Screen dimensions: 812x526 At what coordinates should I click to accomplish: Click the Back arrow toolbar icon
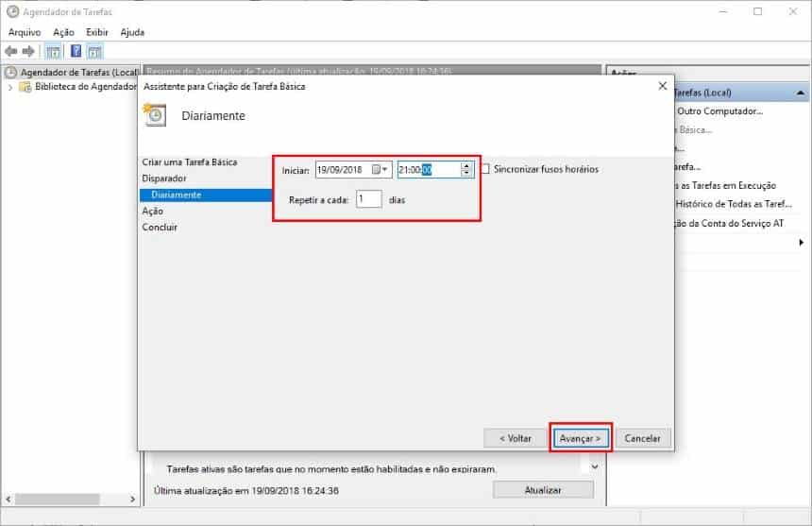pos(11,51)
